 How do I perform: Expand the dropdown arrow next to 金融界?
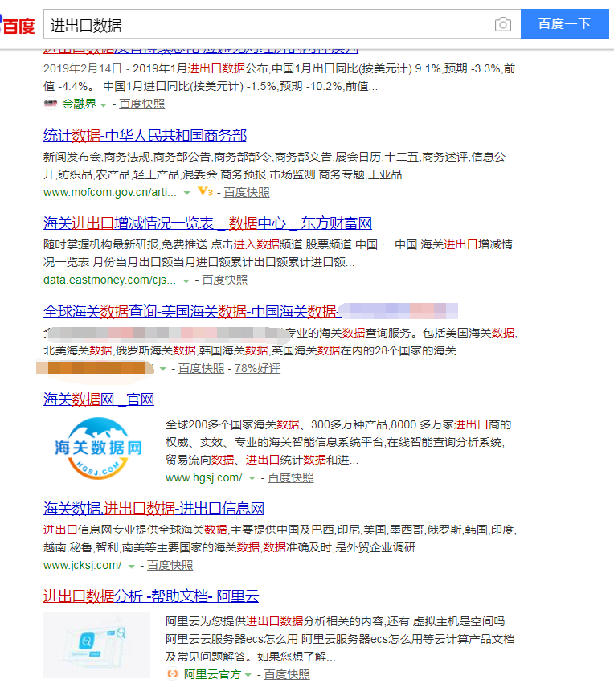point(104,105)
